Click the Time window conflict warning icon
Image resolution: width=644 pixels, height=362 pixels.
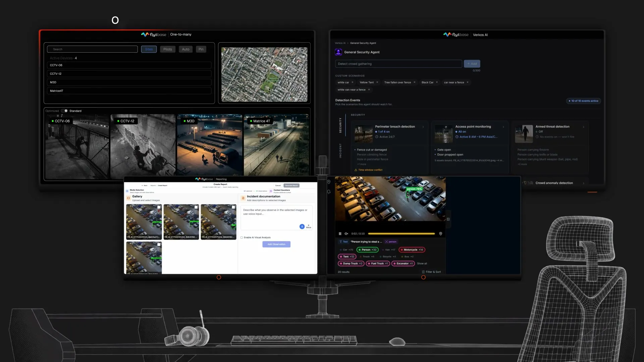[x=356, y=170]
